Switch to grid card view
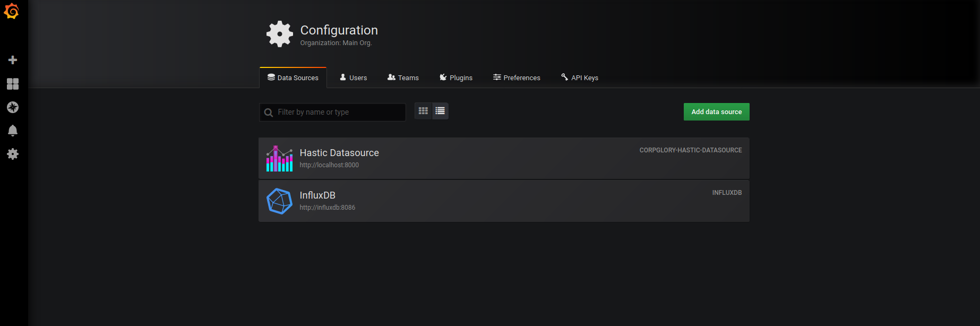The width and height of the screenshot is (980, 326). coord(423,111)
